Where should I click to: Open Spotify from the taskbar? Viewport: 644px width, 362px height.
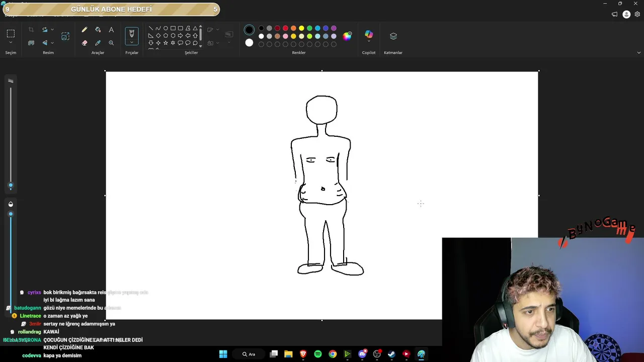[x=318, y=354]
